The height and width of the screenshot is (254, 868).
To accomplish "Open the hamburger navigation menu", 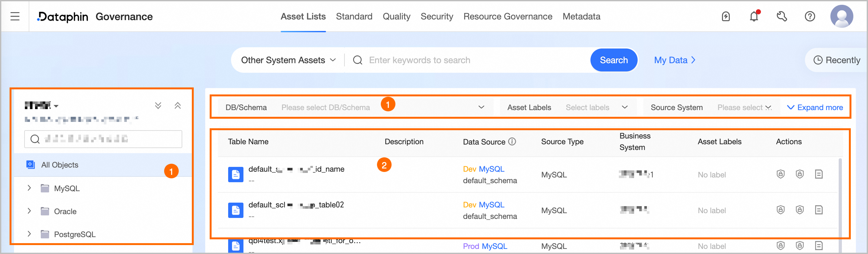I will click(x=15, y=16).
